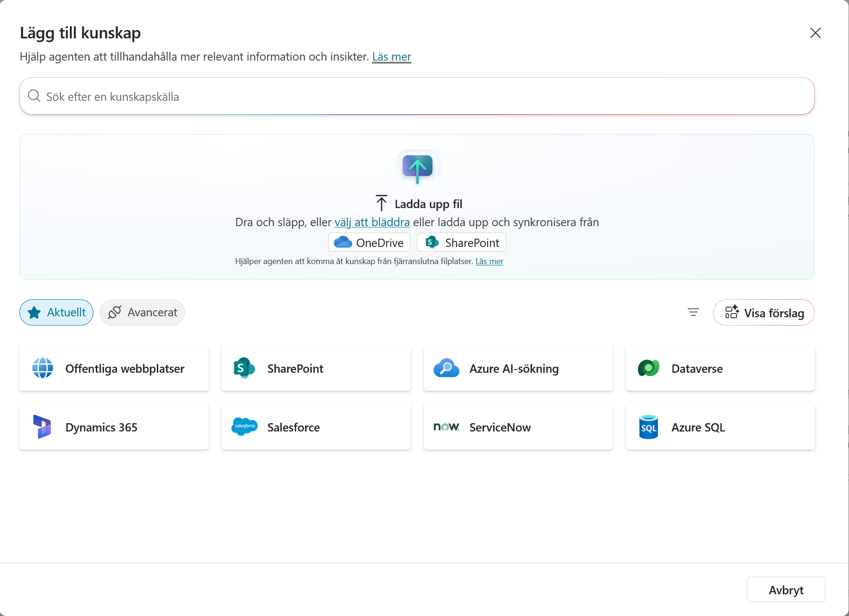Viewport: 849px width, 616px height.
Task: Click the small upload arrow beside Ladda upp fil
Action: 382,203
